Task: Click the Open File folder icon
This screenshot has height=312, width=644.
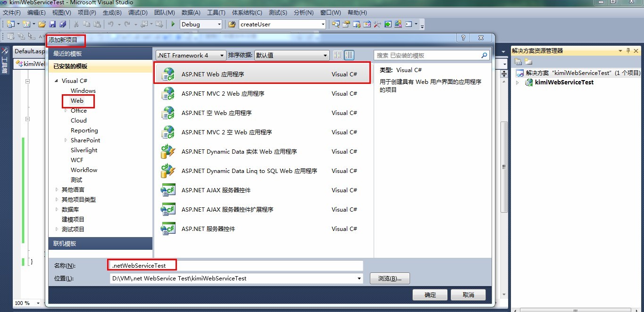Action: [42, 24]
